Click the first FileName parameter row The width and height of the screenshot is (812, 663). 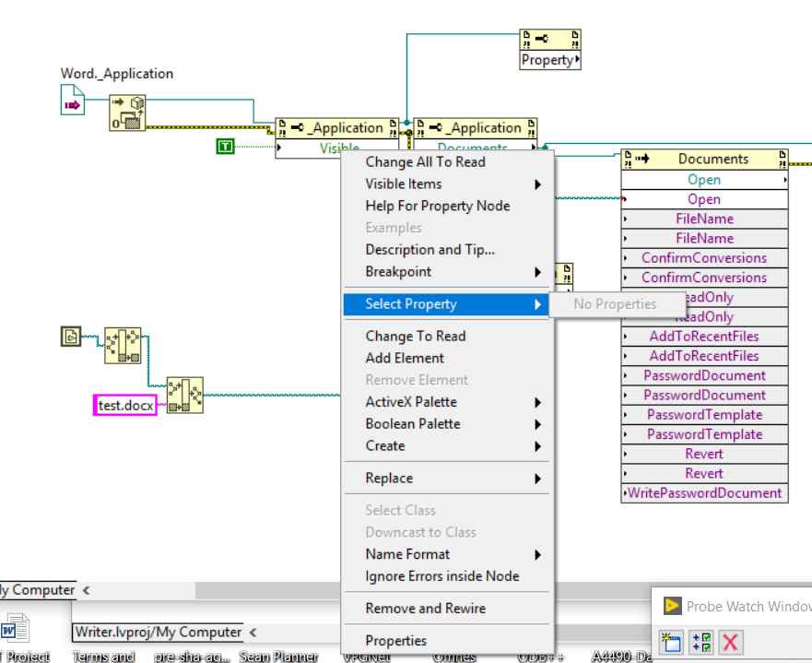tap(704, 219)
